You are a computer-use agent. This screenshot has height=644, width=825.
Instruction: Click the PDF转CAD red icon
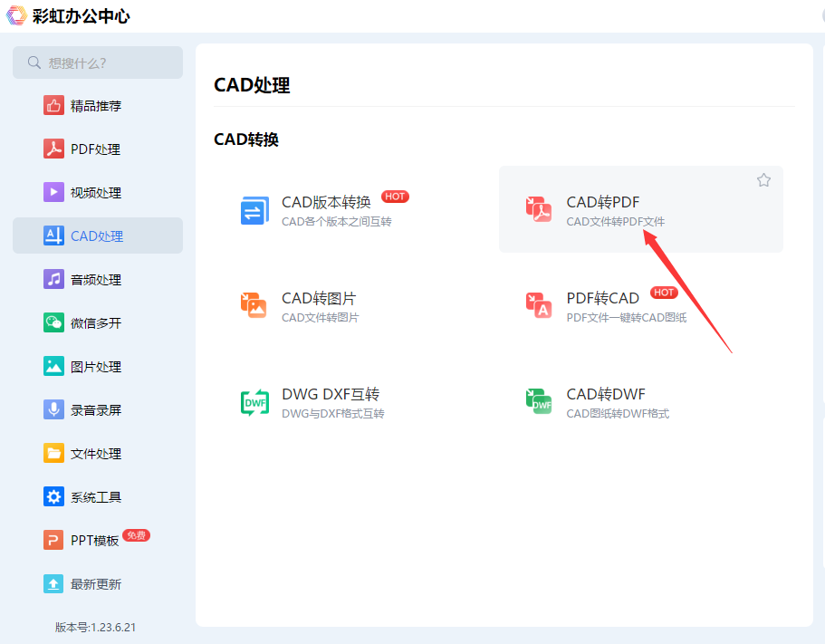click(x=539, y=305)
